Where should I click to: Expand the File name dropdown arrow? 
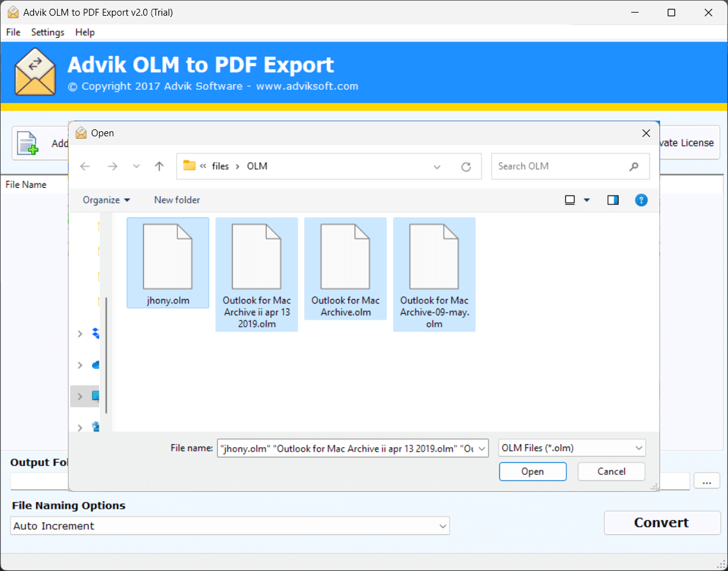(x=482, y=449)
